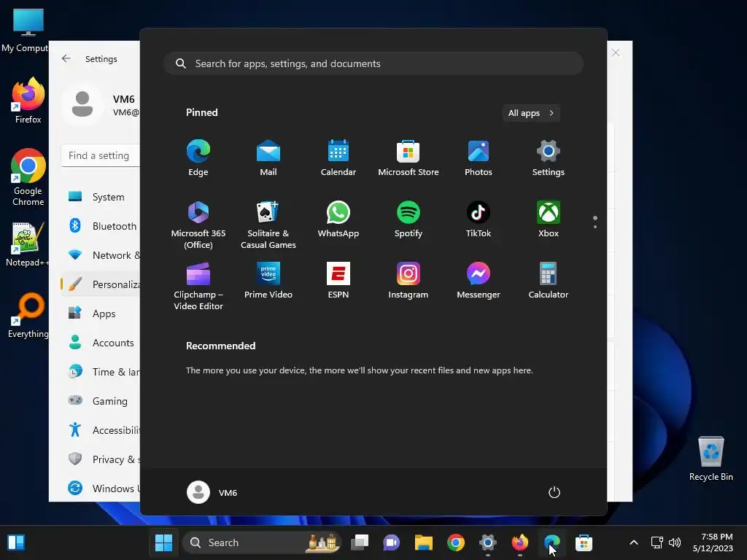Open Widgets panel on taskbar
The width and height of the screenshot is (747, 560).
[x=16, y=542]
